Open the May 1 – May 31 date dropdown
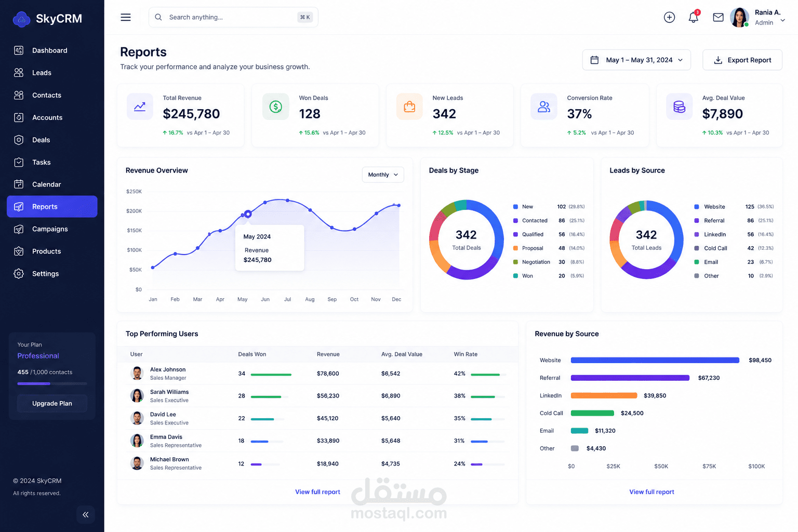Viewport: 798px width, 532px height. pos(636,60)
